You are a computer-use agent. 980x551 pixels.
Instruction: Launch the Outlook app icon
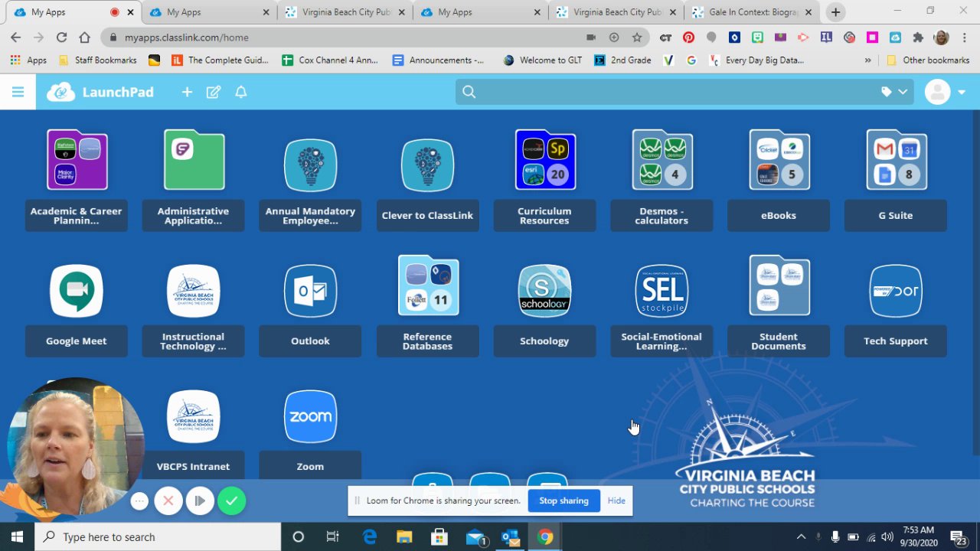coord(310,290)
